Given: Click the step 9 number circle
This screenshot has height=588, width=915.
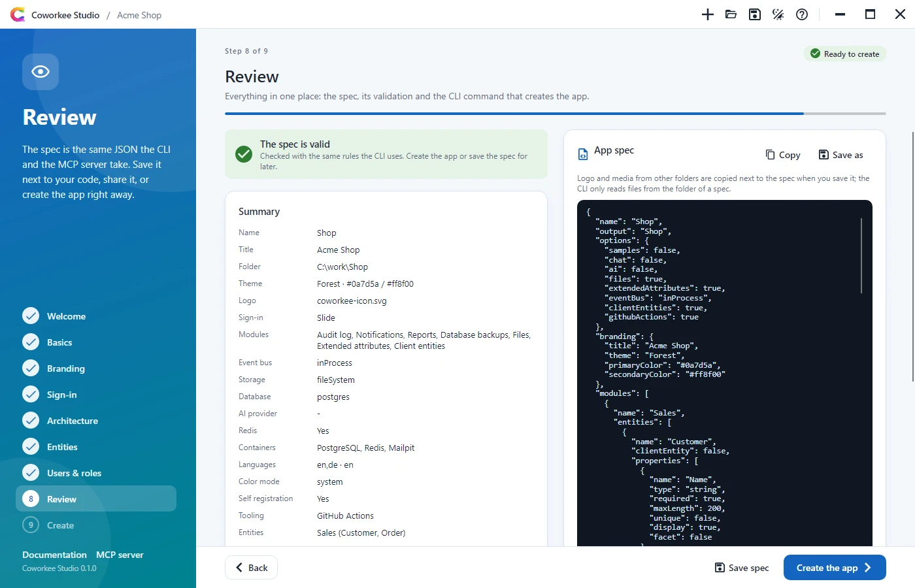Looking at the screenshot, I should pos(31,525).
